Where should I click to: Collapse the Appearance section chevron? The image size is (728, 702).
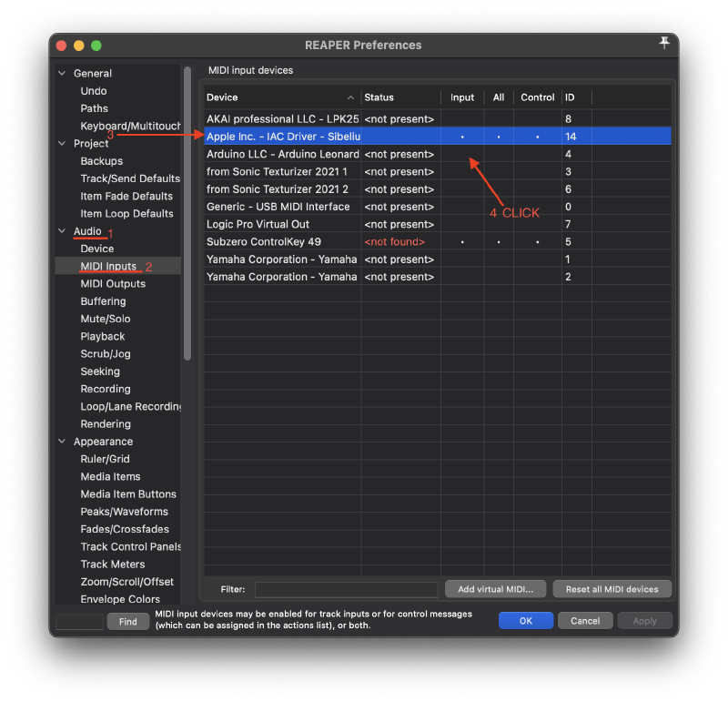click(62, 441)
